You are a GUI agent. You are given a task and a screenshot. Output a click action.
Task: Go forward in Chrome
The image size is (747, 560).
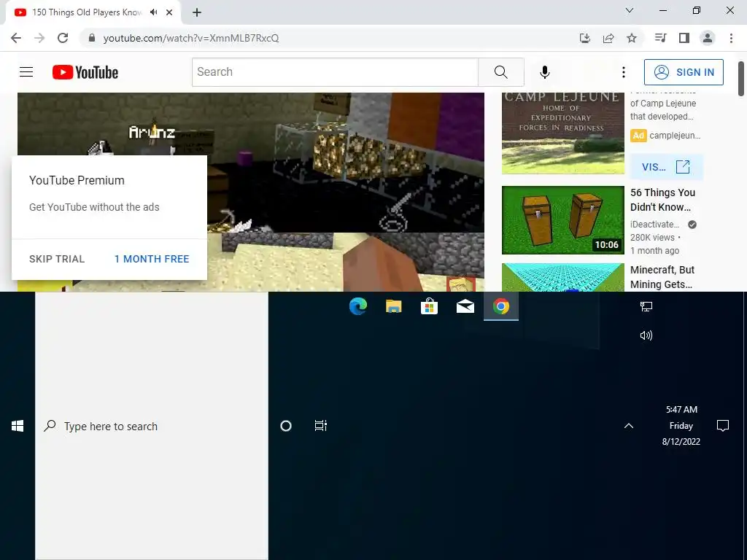[39, 38]
